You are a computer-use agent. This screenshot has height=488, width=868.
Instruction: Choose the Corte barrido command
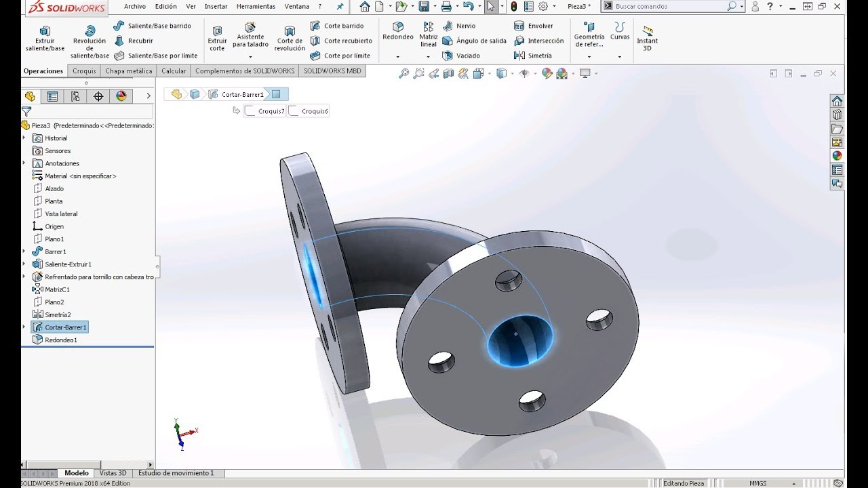337,26
